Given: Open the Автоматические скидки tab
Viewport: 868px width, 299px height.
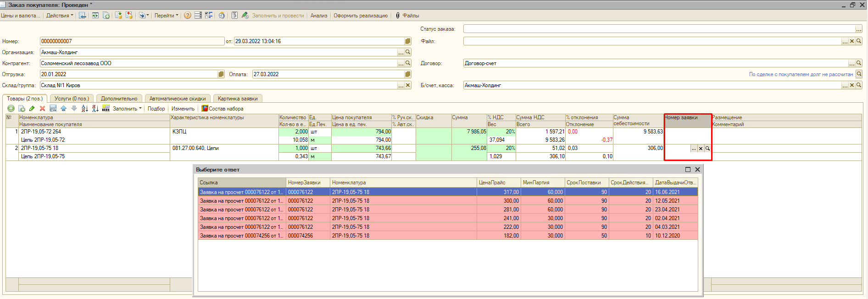Looking at the screenshot, I should click(x=178, y=99).
